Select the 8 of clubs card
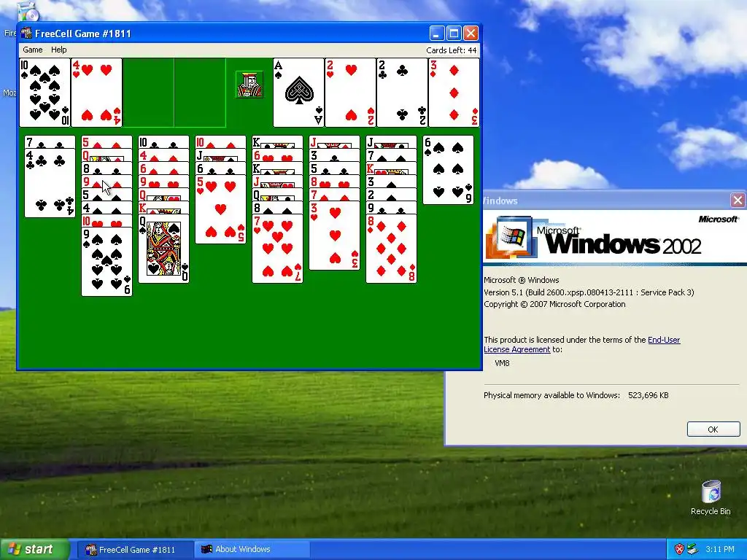Screen dimensions: 747x560 pos(107,168)
